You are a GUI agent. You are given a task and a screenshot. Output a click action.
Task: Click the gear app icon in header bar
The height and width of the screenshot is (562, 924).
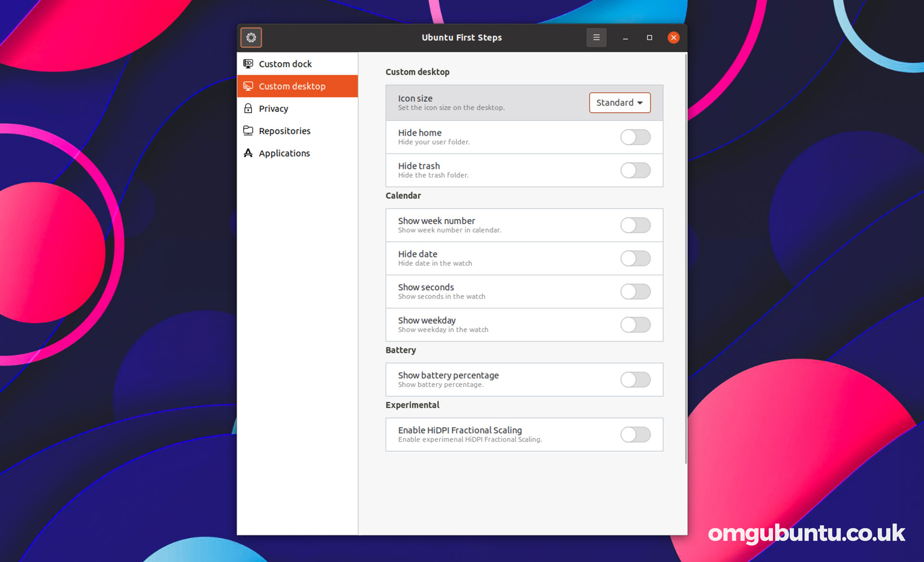point(251,38)
